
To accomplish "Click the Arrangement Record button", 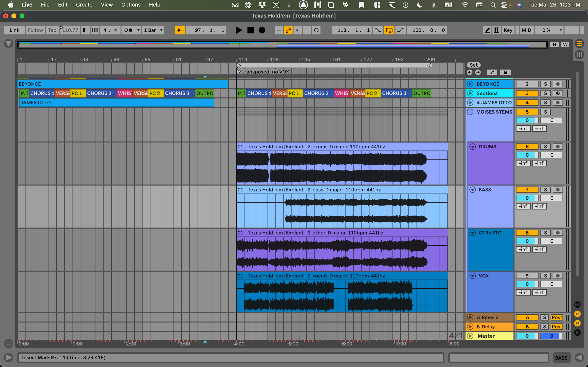I will click(x=262, y=30).
